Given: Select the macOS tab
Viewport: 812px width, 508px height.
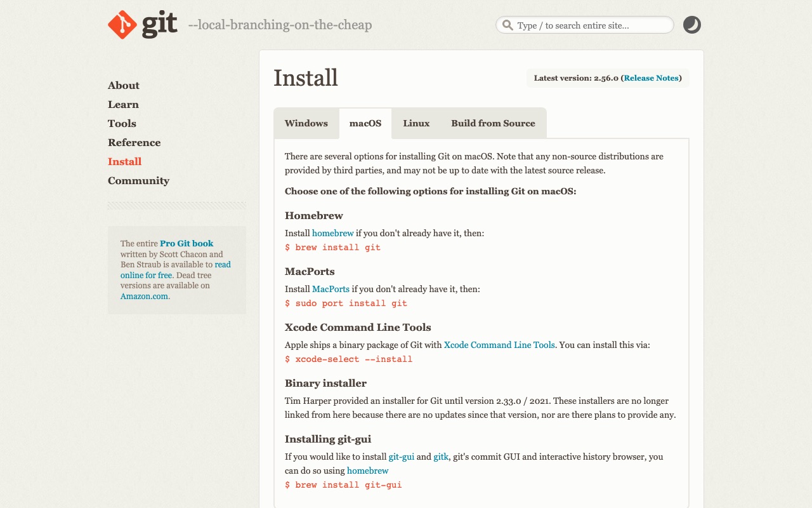Looking at the screenshot, I should [x=365, y=123].
